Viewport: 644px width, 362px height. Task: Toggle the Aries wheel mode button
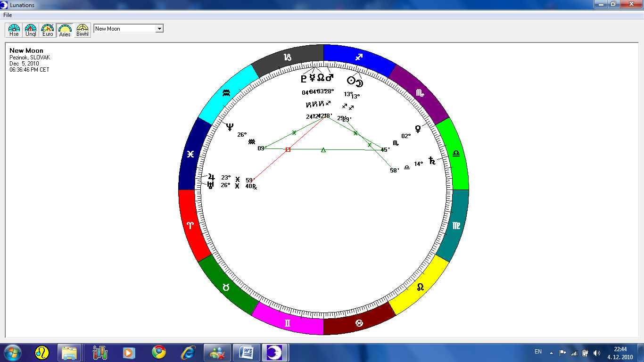65,30
